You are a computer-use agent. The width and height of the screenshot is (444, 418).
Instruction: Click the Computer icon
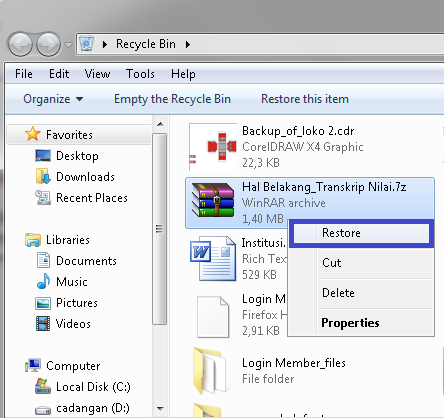[x=33, y=365]
